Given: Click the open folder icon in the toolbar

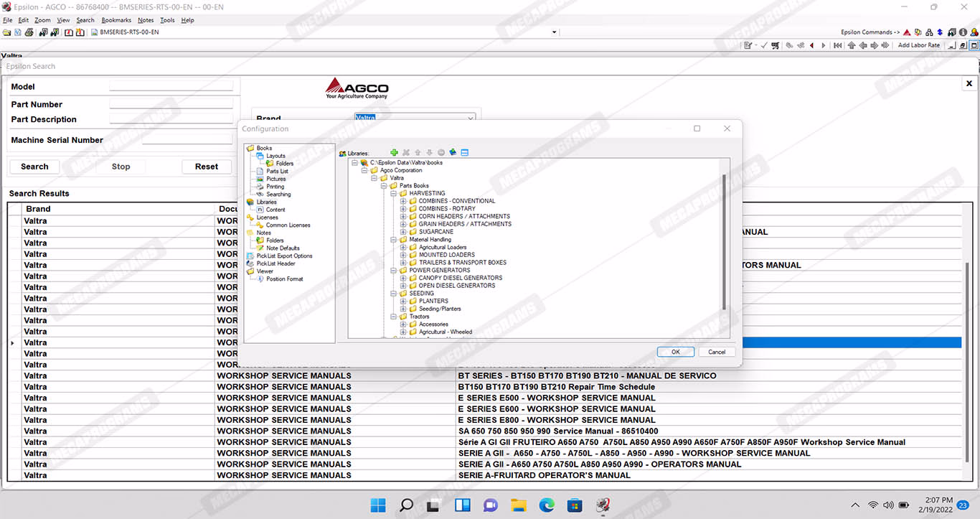Looking at the screenshot, I should tap(7, 32).
